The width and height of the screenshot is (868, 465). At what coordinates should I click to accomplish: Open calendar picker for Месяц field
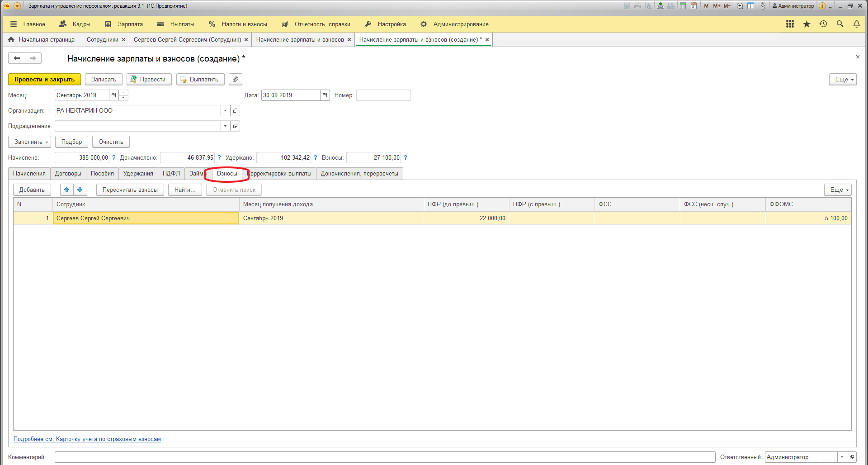[x=113, y=95]
